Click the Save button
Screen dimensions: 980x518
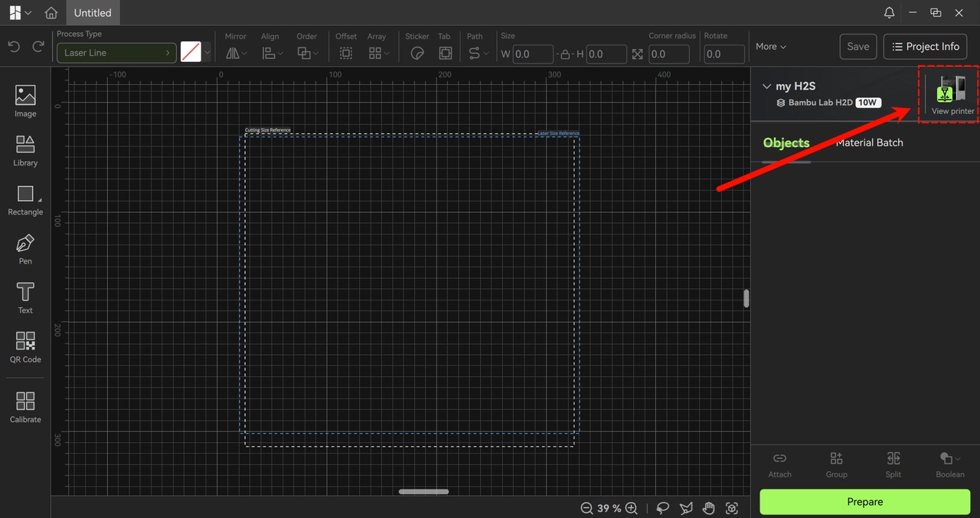858,47
